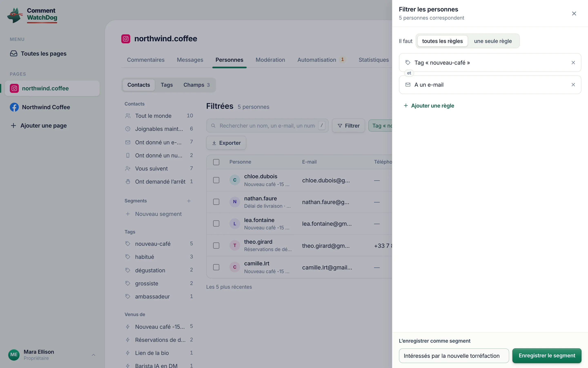This screenshot has height=368, width=588.
Task: Expand the Mara Ellison account menu chevron
Action: pyautogui.click(x=94, y=355)
